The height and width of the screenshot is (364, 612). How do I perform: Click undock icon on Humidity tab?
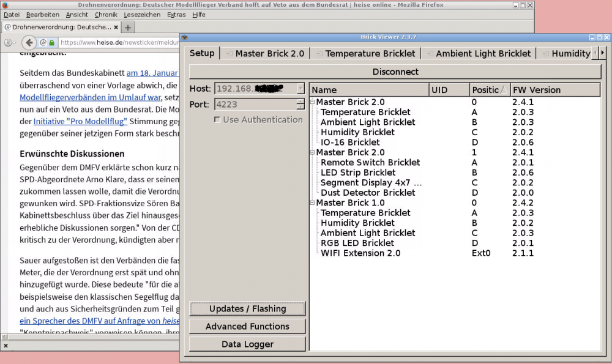[546, 54]
